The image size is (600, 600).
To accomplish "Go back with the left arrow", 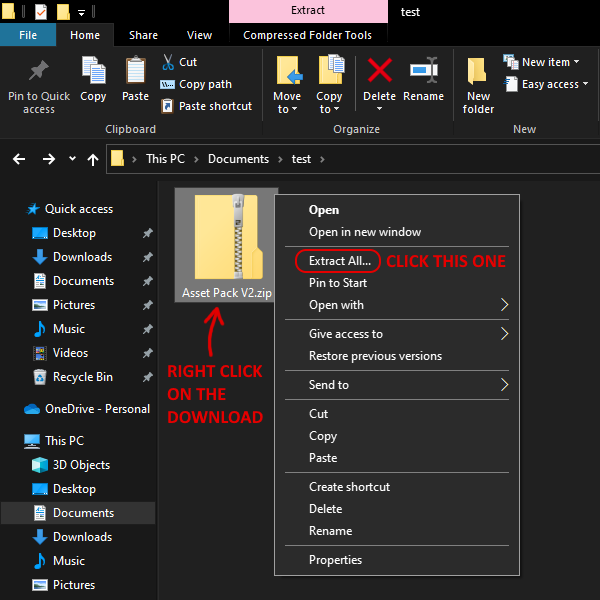I will 19,159.
